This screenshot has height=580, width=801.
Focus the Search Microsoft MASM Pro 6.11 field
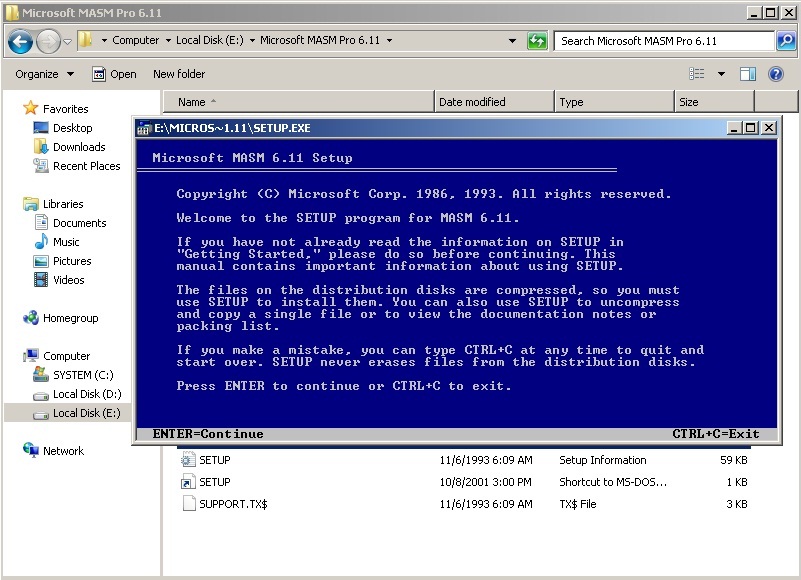point(664,41)
